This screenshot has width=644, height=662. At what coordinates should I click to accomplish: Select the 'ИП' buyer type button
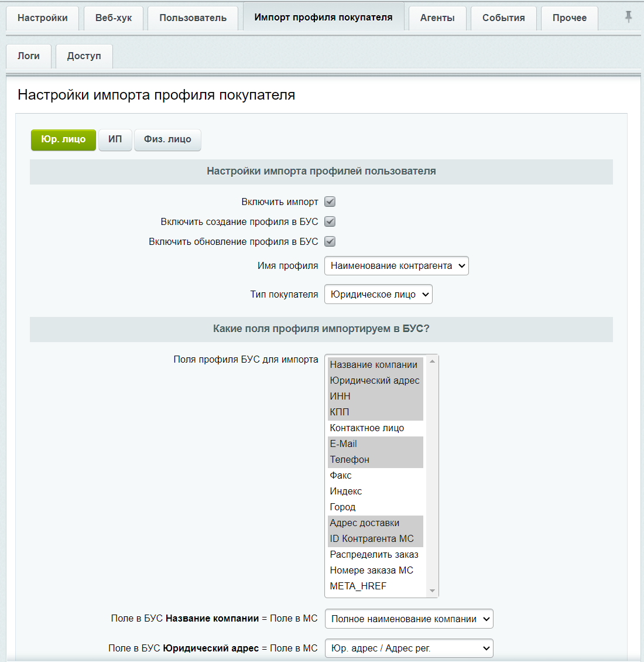click(115, 139)
